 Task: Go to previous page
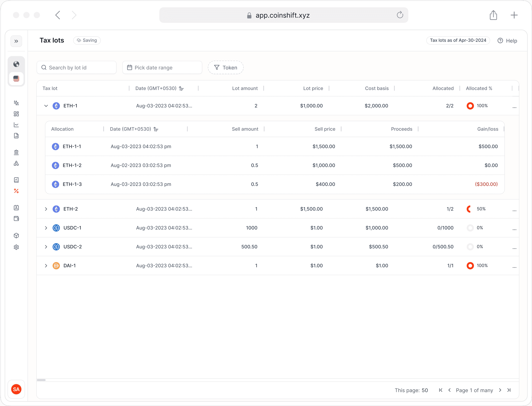[449, 390]
